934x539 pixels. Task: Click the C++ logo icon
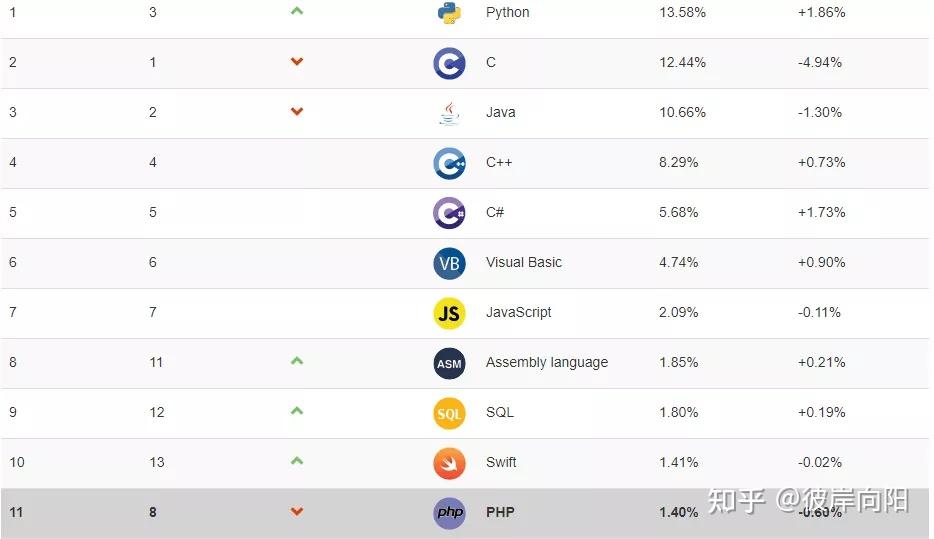449,163
